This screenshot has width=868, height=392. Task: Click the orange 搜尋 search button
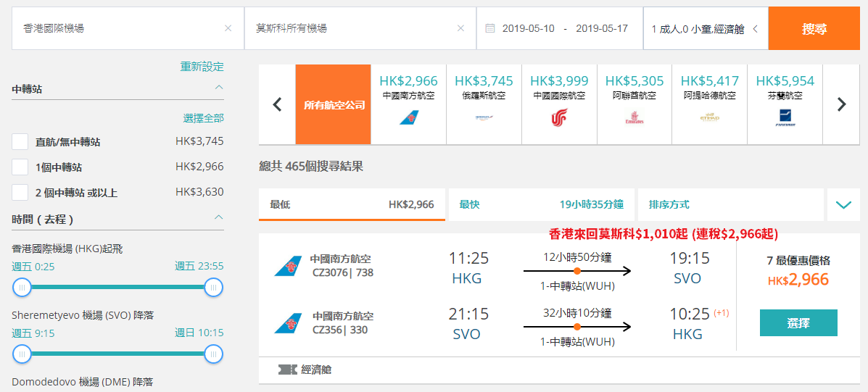point(814,29)
